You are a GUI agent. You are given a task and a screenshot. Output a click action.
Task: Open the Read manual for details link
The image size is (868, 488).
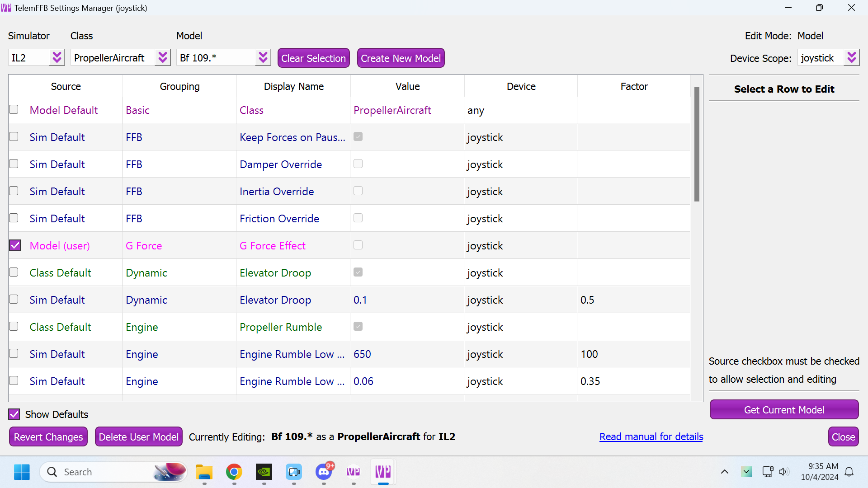(x=651, y=436)
